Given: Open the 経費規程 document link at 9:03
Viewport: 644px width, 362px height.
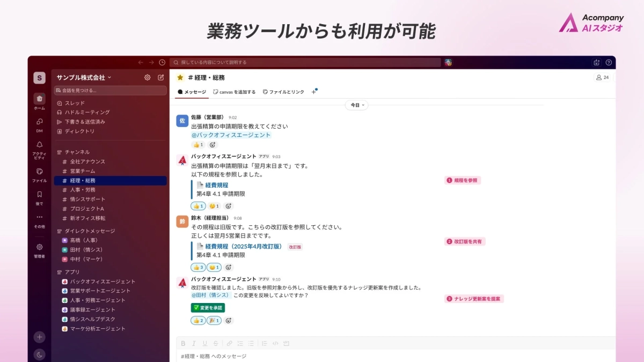Looking at the screenshot, I should coord(217,185).
